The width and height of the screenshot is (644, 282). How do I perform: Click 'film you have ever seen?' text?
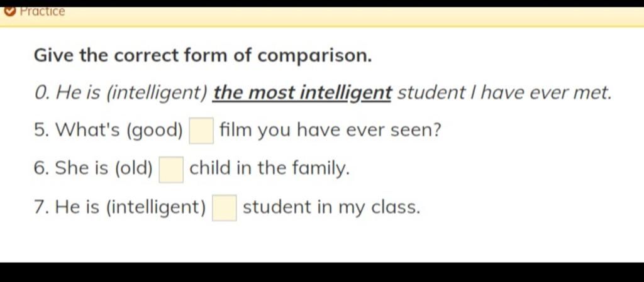[x=331, y=131]
